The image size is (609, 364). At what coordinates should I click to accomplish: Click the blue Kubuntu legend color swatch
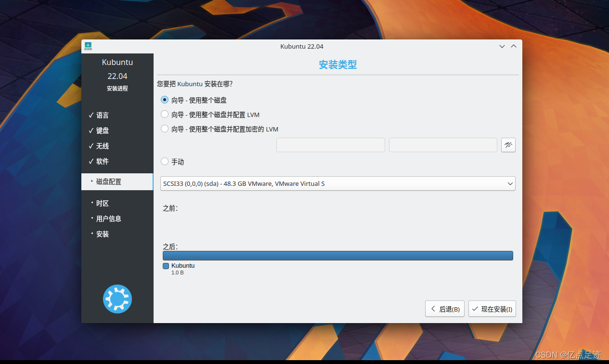click(166, 266)
